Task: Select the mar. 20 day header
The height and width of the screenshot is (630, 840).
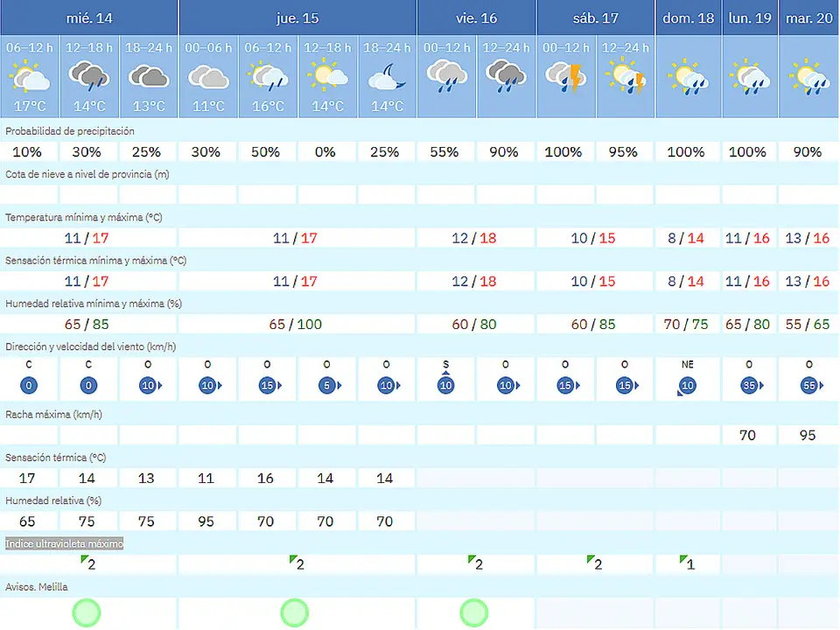Action: 808,17
